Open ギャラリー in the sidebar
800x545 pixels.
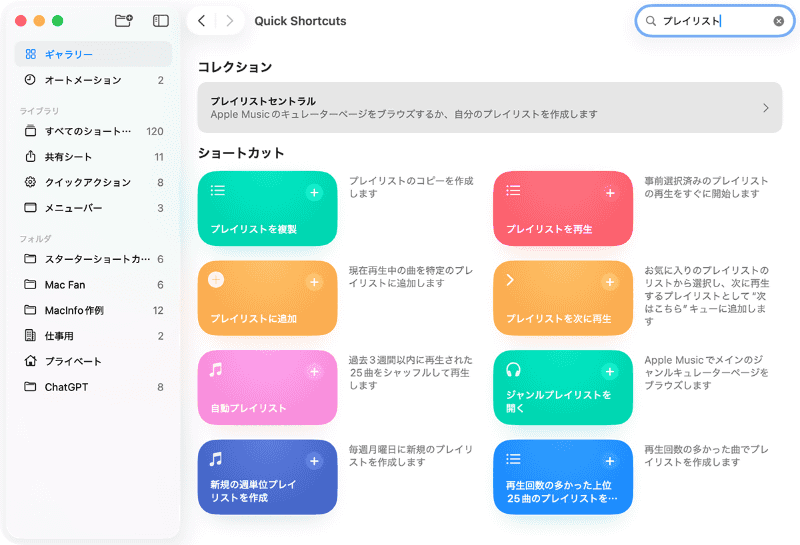(93, 54)
